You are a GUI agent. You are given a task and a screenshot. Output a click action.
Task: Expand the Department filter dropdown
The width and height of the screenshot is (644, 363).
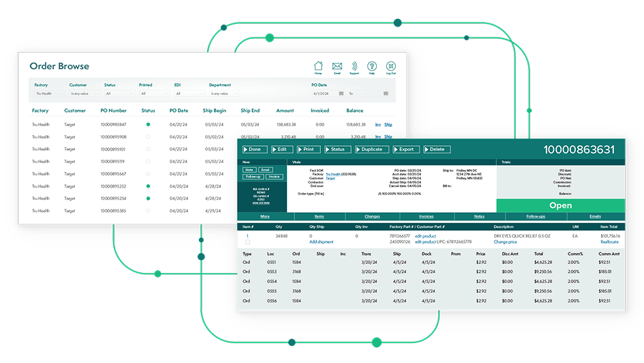(x=224, y=93)
